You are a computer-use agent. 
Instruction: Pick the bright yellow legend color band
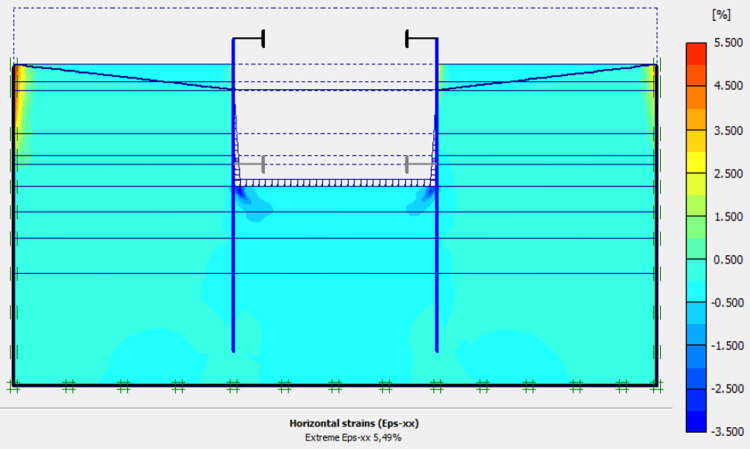(x=696, y=162)
